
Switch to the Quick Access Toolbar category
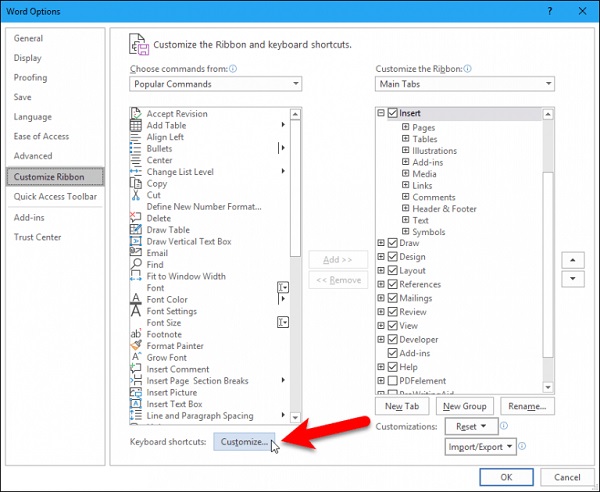coord(54,197)
